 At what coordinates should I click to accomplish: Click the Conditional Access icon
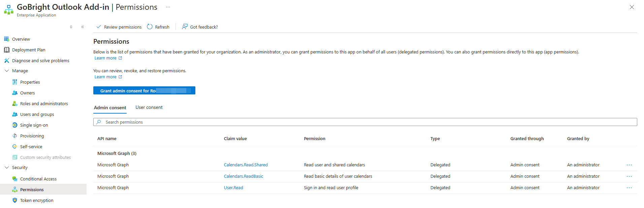pyautogui.click(x=14, y=179)
